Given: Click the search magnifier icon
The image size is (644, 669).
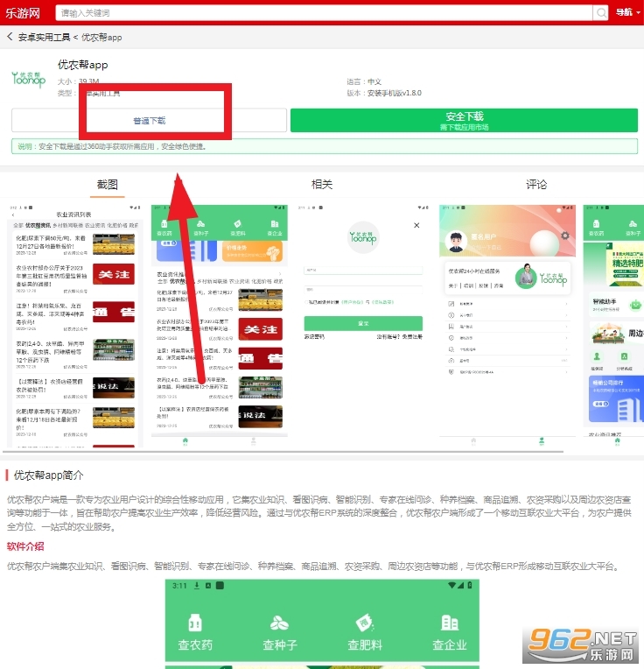Looking at the screenshot, I should [x=600, y=12].
